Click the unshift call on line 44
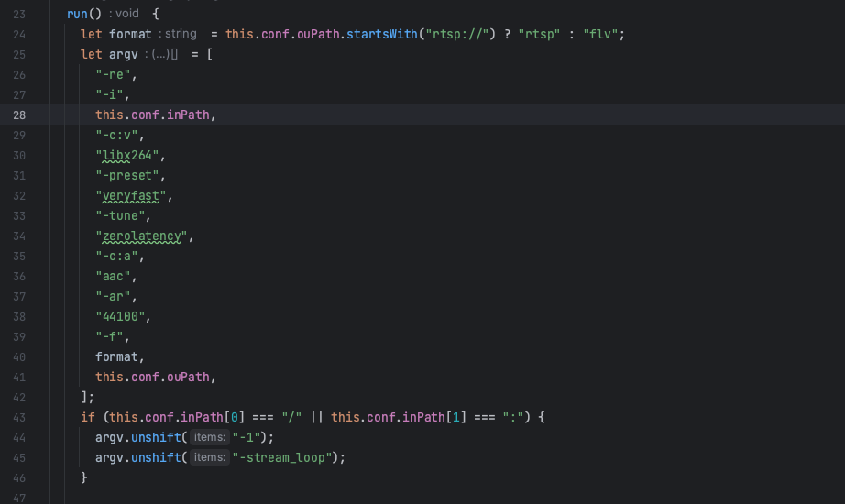 pyautogui.click(x=156, y=437)
